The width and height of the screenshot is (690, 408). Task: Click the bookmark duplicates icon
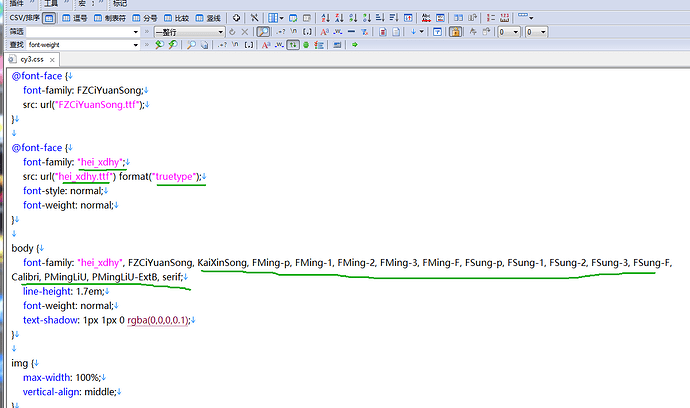tap(440, 18)
